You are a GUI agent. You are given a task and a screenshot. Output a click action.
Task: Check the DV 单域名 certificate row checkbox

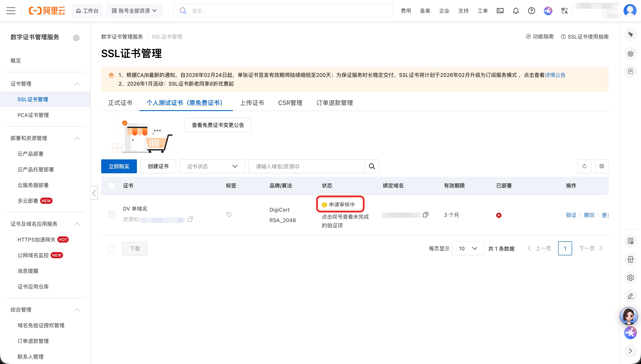click(112, 215)
